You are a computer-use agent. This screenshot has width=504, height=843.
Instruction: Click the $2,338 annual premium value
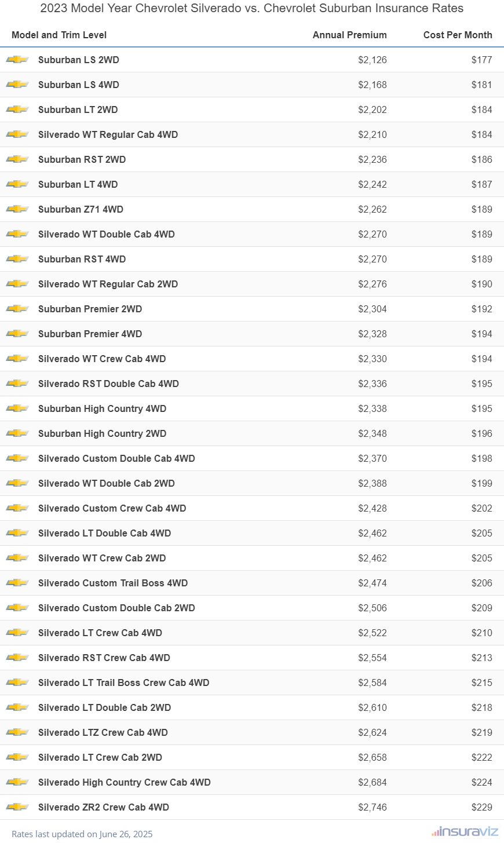click(372, 408)
